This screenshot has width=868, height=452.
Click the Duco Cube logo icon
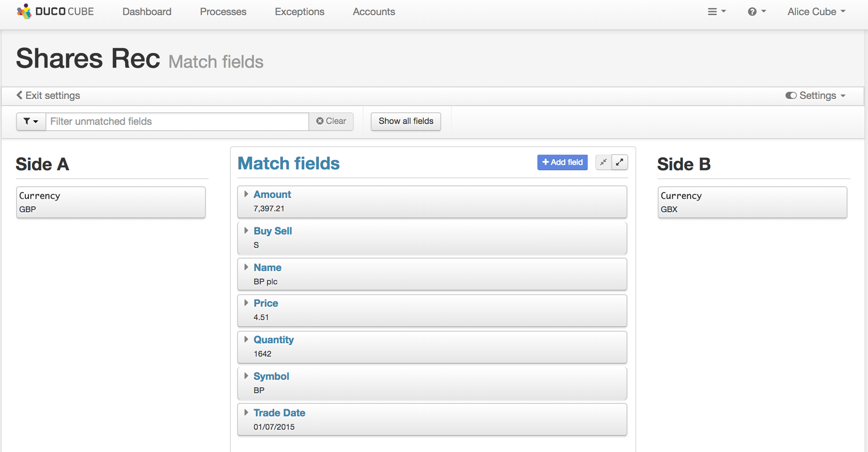pyautogui.click(x=24, y=12)
